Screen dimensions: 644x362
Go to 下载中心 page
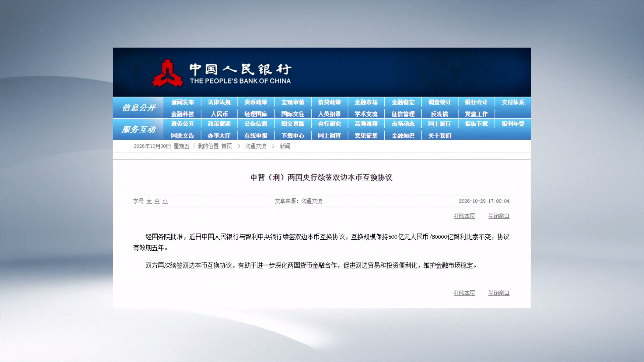pos(293,135)
